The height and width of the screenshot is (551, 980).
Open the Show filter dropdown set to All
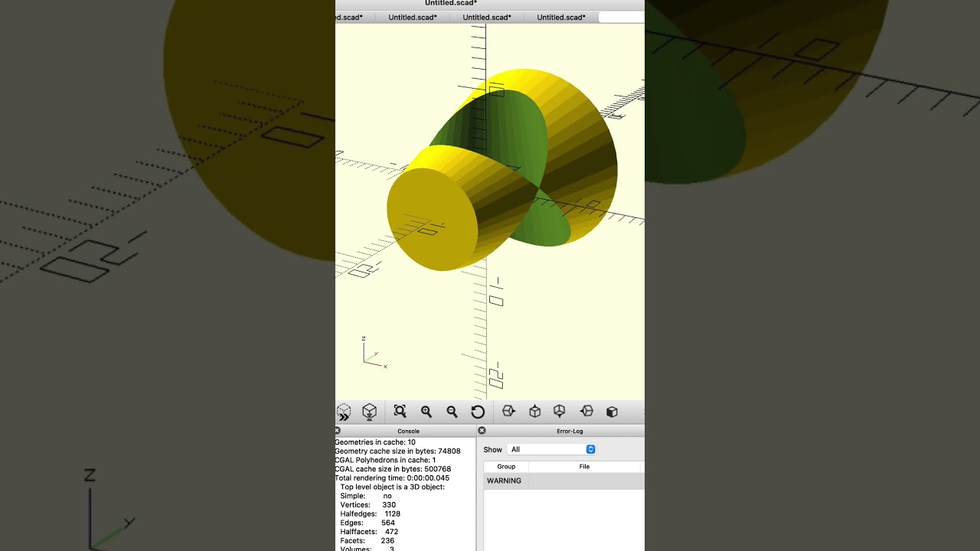tap(551, 449)
